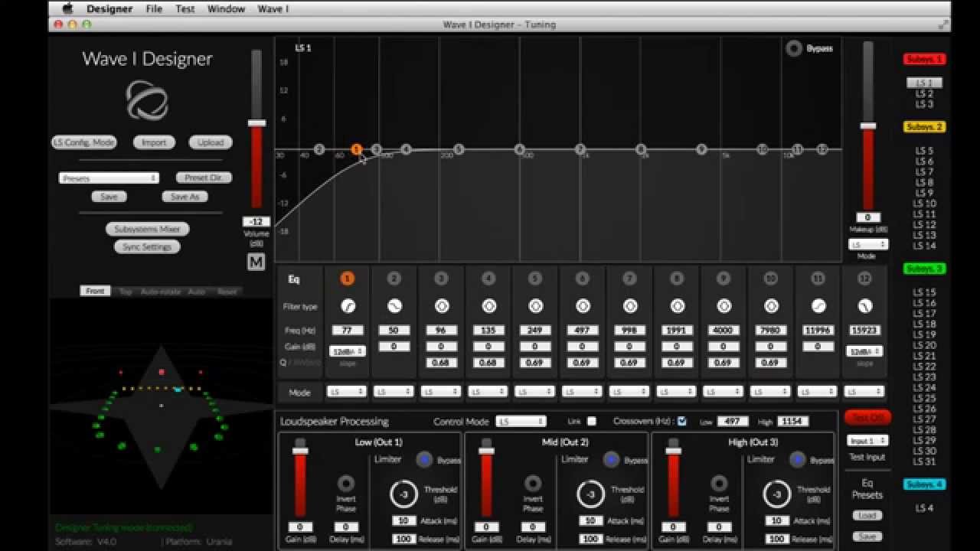The image size is (980, 551).
Task: Select the Eq band 9 number circle
Action: pyautogui.click(x=724, y=279)
